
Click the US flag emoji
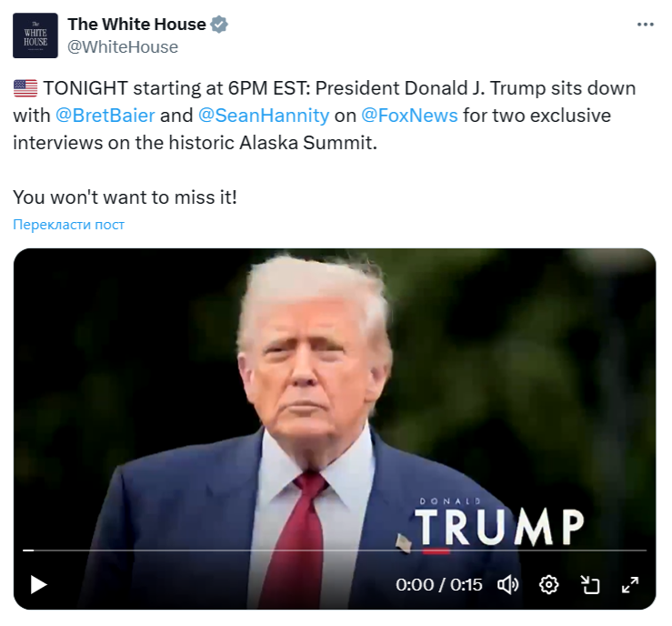coord(25,88)
